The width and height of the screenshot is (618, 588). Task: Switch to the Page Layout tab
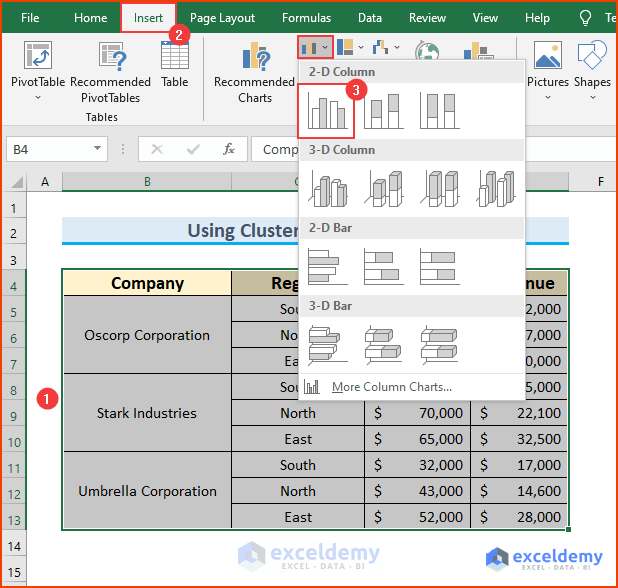(222, 18)
